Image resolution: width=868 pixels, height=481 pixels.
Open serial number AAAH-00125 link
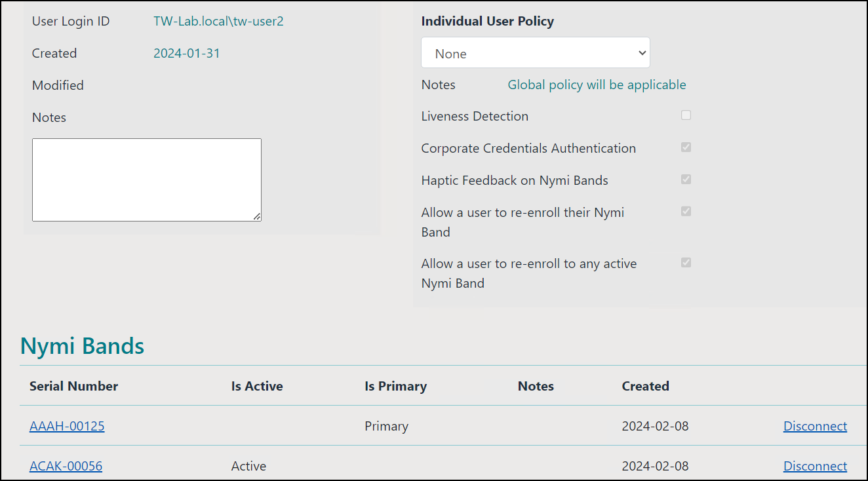[67, 426]
